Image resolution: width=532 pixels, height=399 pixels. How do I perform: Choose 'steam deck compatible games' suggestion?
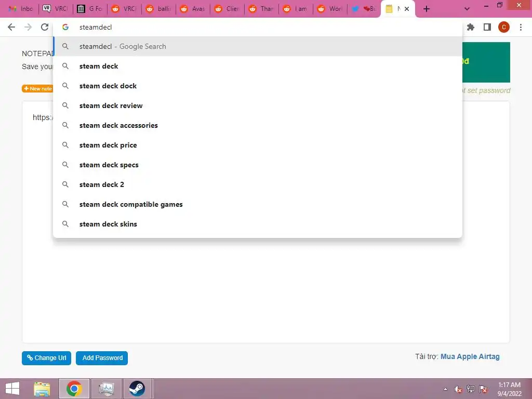[258, 204]
